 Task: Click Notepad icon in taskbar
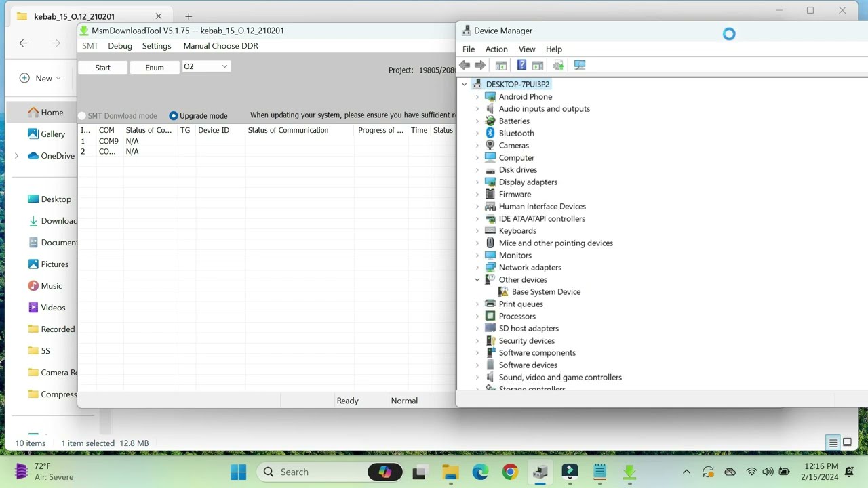pyautogui.click(x=599, y=472)
